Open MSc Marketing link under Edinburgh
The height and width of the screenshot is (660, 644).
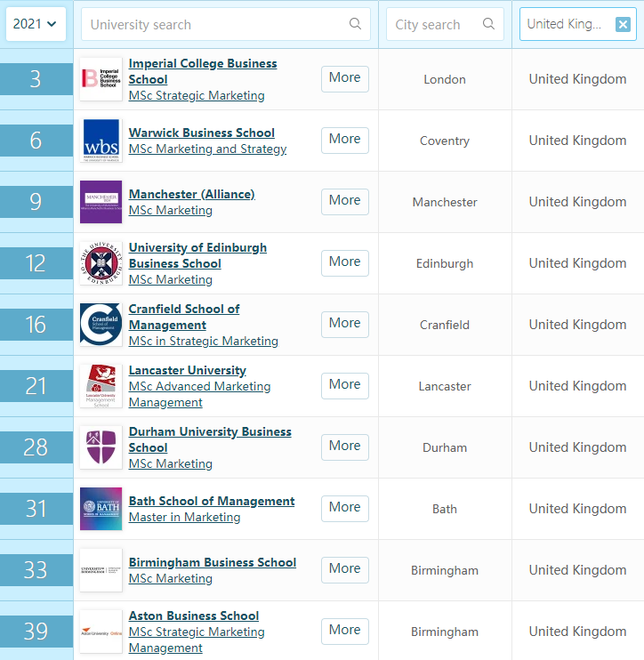[171, 279]
